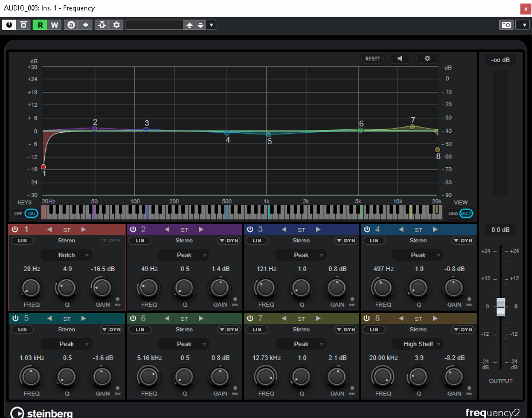The width and height of the screenshot is (532, 418).
Task: Disable band 2 power button
Action: click(x=133, y=229)
